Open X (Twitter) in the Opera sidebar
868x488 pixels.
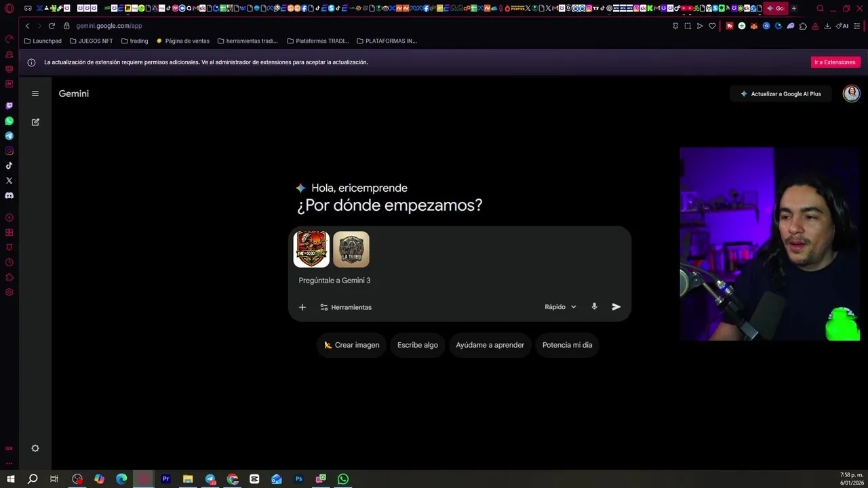click(x=9, y=180)
